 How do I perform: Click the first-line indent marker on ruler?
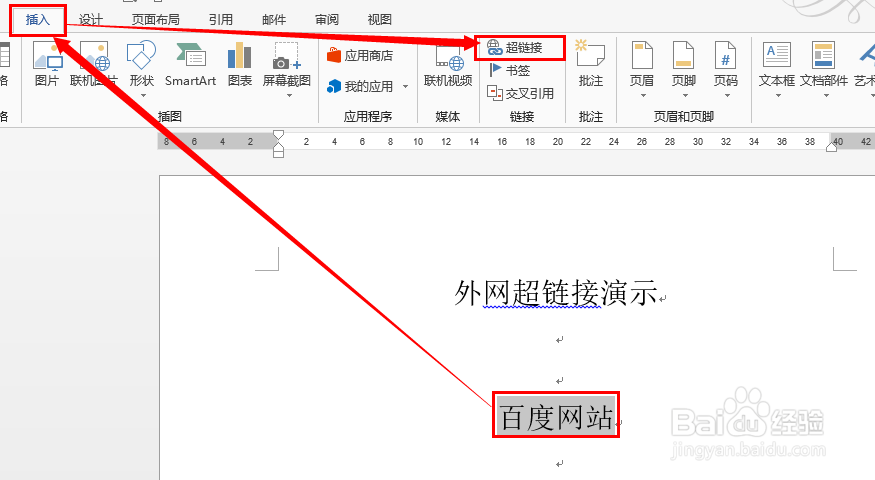[278, 135]
